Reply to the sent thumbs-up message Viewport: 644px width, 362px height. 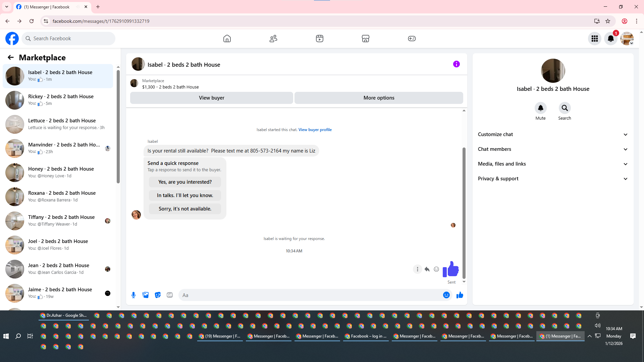pos(427,269)
